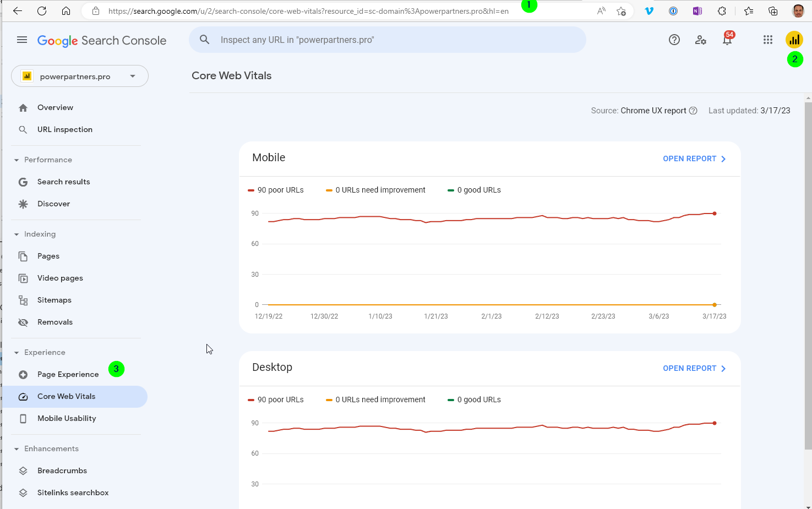The width and height of the screenshot is (812, 509).
Task: Click the Read aloud icon in address bar
Action: pyautogui.click(x=601, y=11)
